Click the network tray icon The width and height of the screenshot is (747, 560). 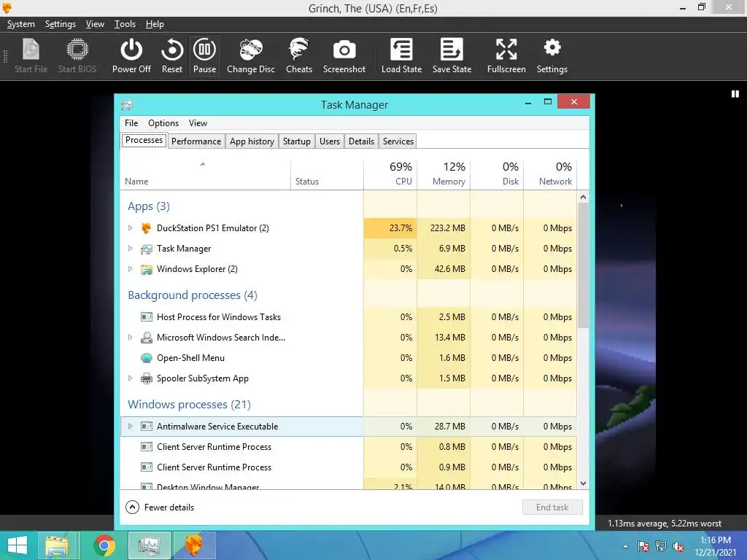click(661, 546)
